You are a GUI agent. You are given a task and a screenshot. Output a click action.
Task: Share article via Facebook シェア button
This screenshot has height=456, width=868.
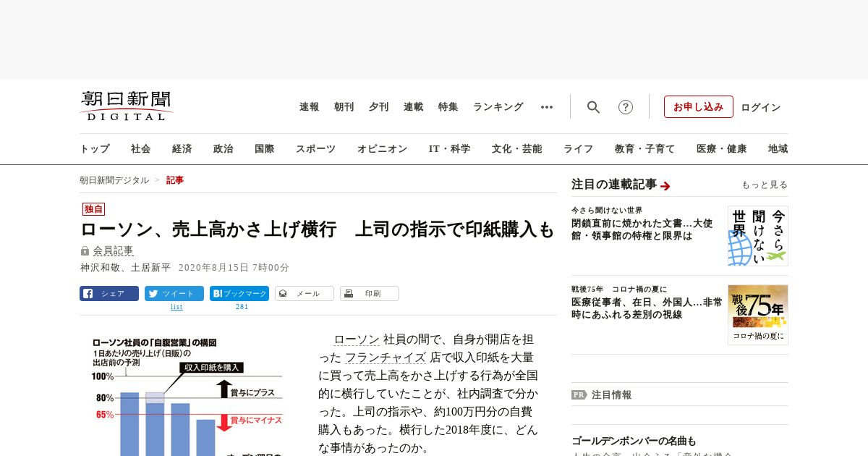click(109, 293)
